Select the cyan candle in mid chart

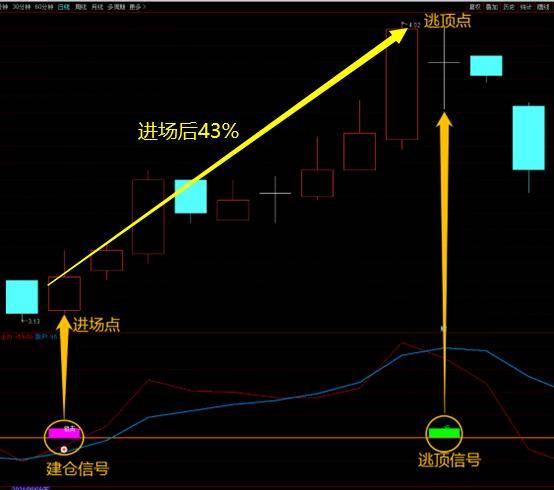click(191, 196)
